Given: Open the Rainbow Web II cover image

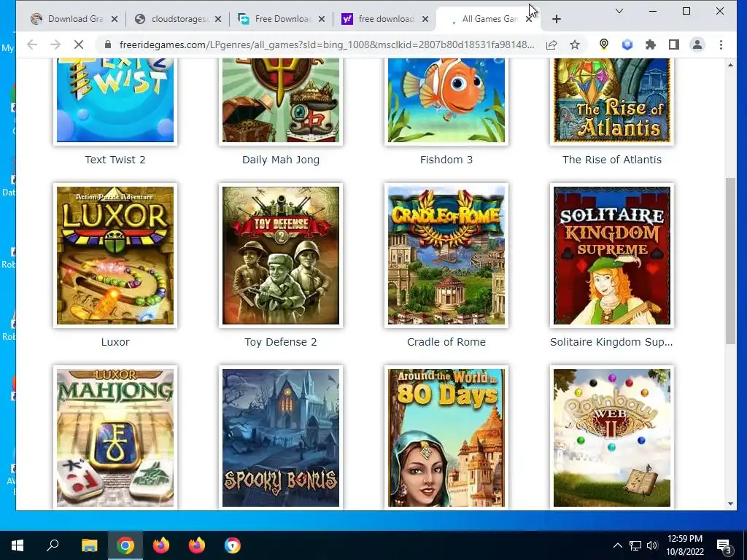Looking at the screenshot, I should 612,438.
